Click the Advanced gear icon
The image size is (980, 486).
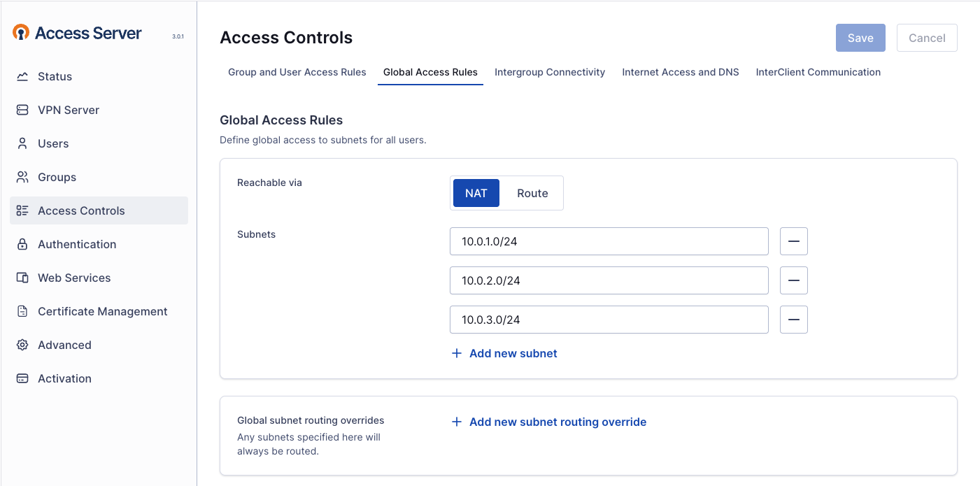[22, 345]
